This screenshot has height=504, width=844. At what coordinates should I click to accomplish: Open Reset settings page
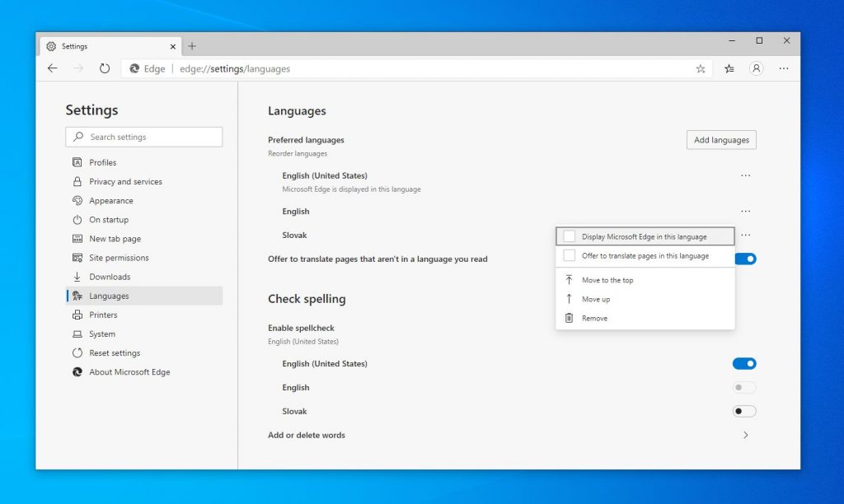pos(143,352)
